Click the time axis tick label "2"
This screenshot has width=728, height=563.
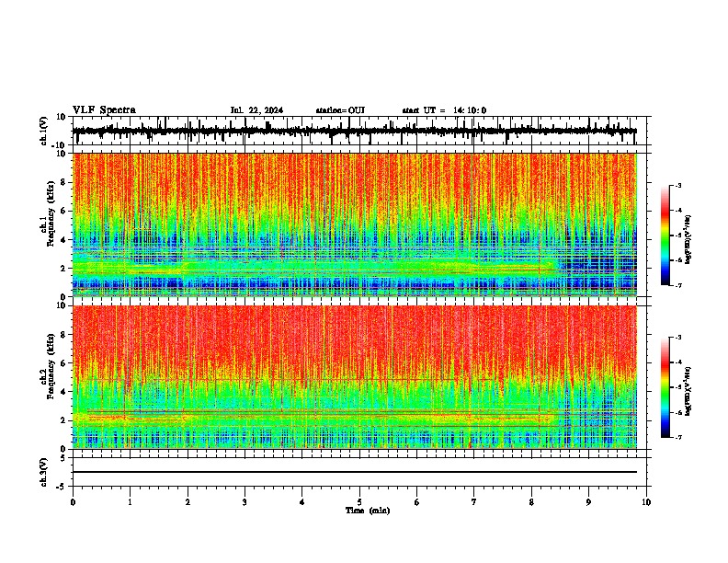tap(188, 502)
